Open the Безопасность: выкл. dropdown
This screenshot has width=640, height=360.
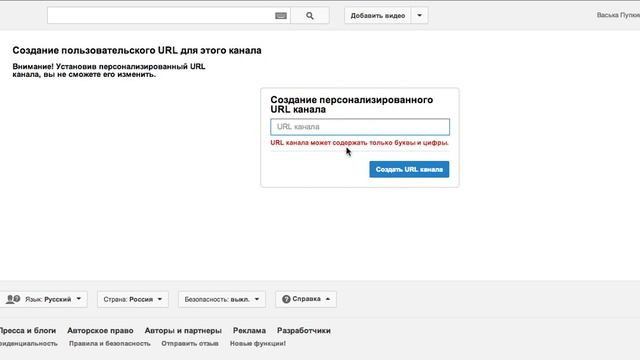(222, 299)
